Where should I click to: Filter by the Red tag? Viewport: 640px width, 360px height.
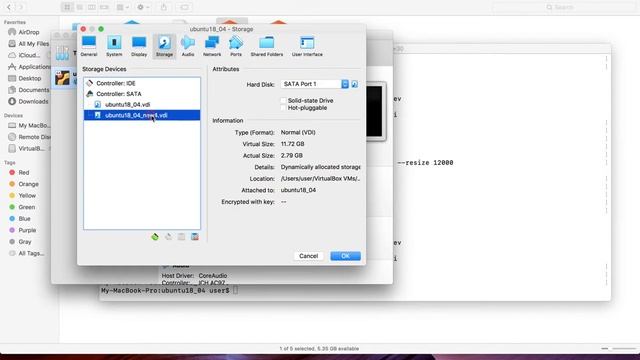click(x=19, y=173)
